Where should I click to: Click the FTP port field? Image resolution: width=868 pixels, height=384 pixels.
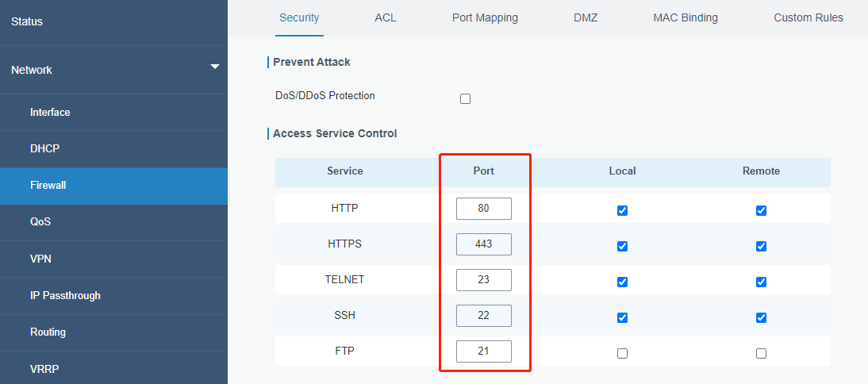484,351
